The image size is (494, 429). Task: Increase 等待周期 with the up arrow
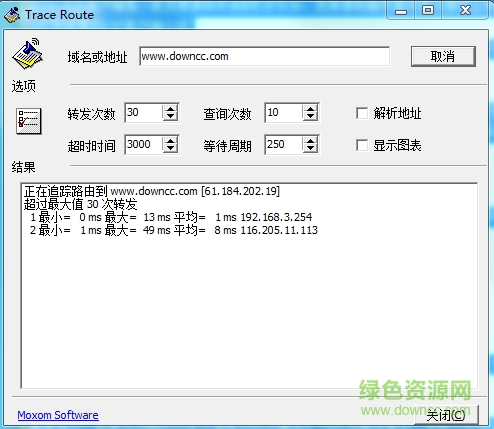pyautogui.click(x=310, y=141)
